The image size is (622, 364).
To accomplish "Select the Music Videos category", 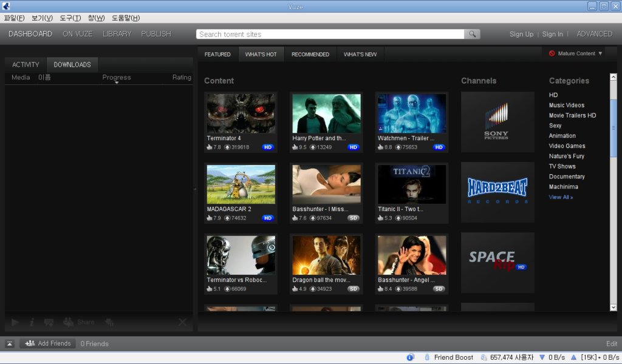I will point(567,106).
